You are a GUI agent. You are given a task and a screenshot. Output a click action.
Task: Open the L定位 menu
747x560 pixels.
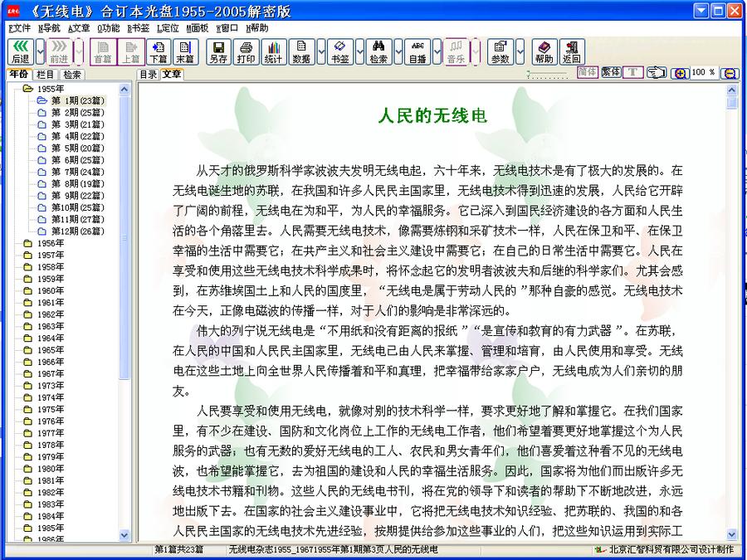(x=168, y=28)
